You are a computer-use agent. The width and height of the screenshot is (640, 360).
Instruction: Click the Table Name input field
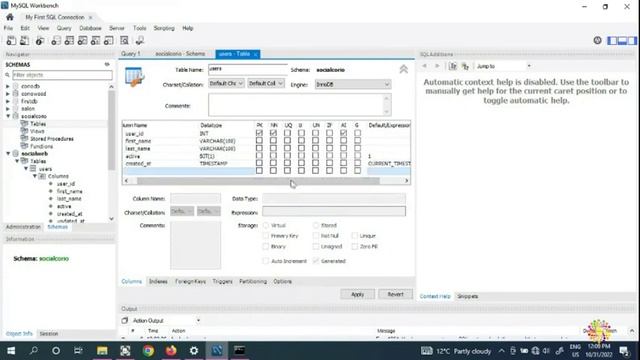(x=248, y=69)
